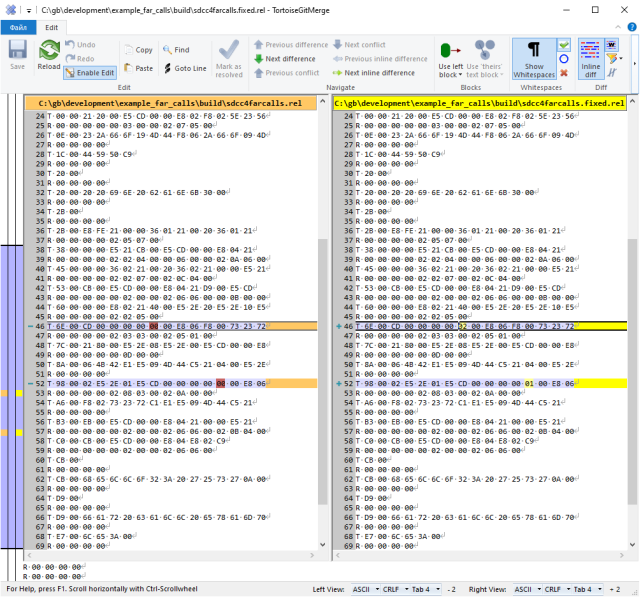
Task: Select the green check compare-whitespaces option
Action: (x=564, y=45)
